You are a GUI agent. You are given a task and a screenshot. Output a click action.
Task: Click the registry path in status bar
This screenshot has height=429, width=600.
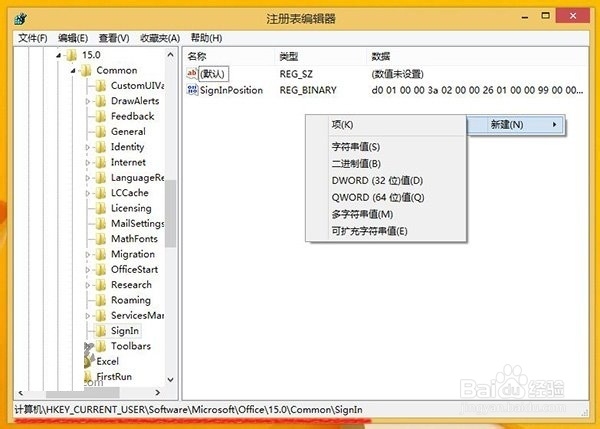tap(188, 410)
